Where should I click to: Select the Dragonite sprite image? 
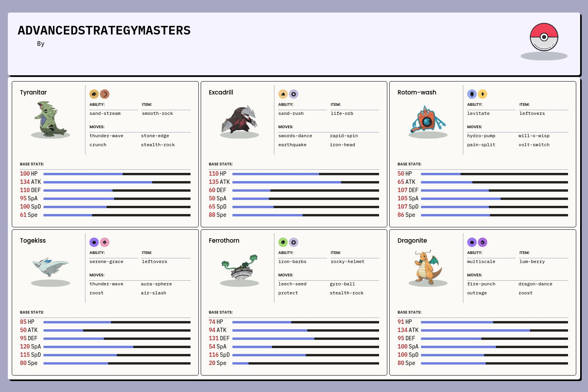428,267
